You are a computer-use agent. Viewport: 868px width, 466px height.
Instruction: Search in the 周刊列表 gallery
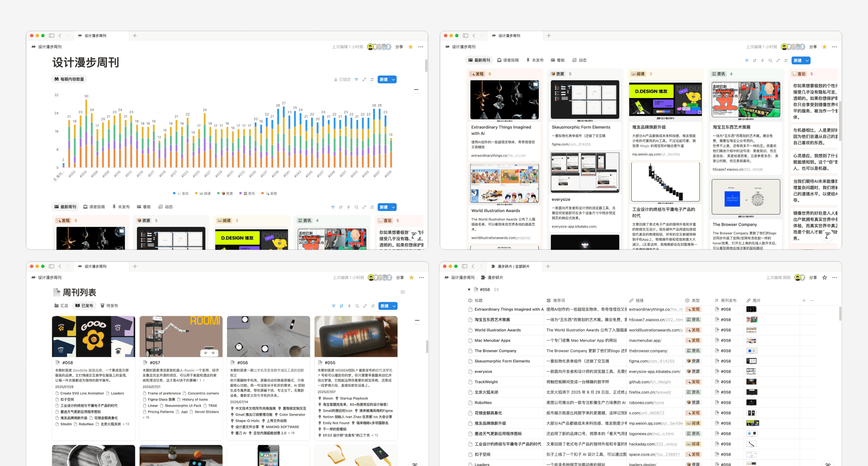click(357, 306)
